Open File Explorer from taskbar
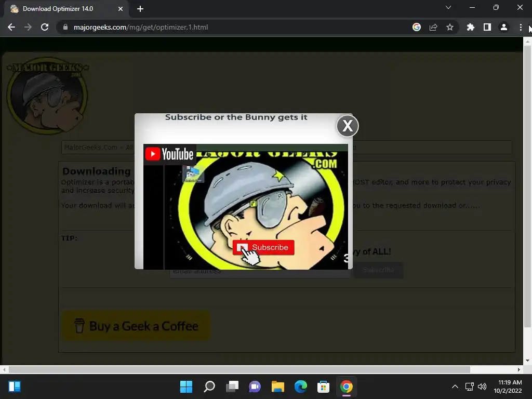The image size is (532, 399). (278, 387)
